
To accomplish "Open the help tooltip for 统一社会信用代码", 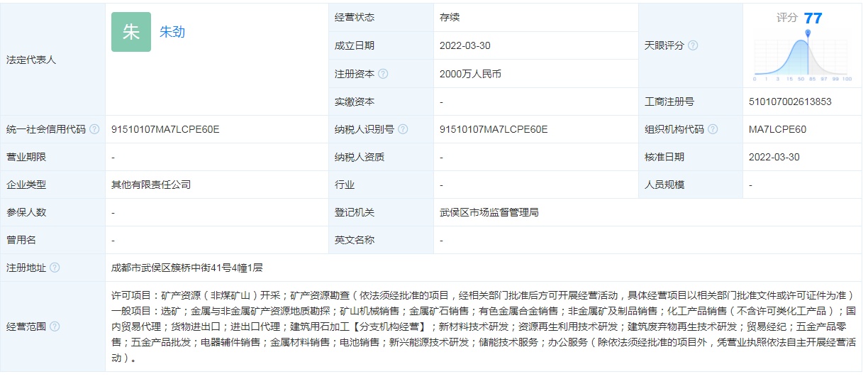I will point(94,129).
